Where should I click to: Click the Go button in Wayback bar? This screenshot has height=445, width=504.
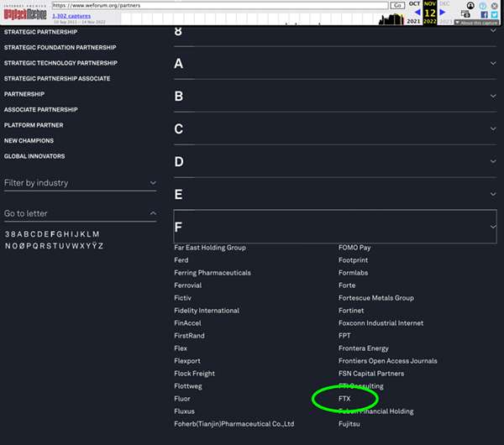[x=397, y=6]
